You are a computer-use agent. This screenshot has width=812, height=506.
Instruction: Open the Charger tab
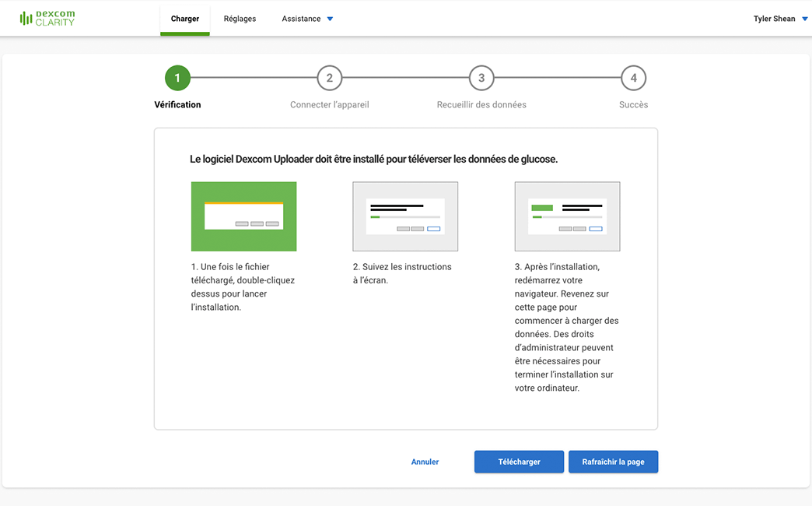[x=185, y=19]
